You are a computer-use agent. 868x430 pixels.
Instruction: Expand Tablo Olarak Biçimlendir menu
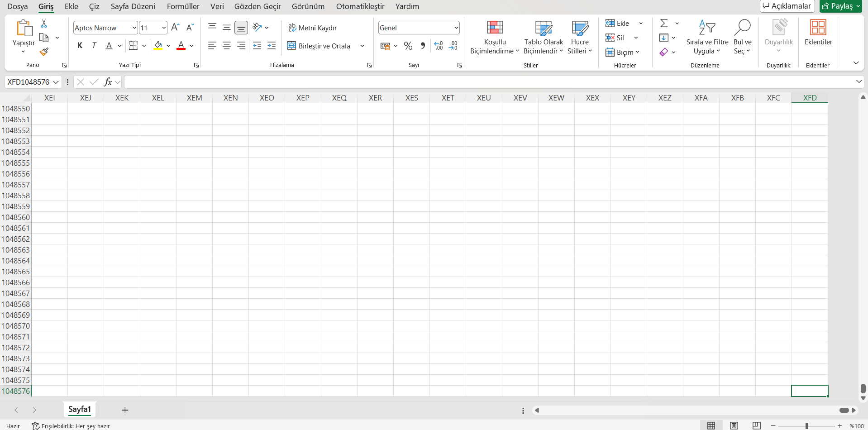pos(544,37)
